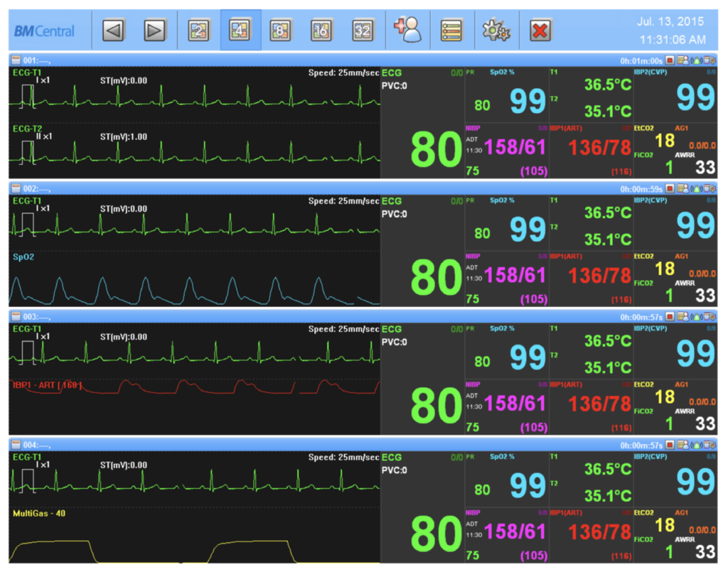Click the bed 004 header icon

[16, 445]
